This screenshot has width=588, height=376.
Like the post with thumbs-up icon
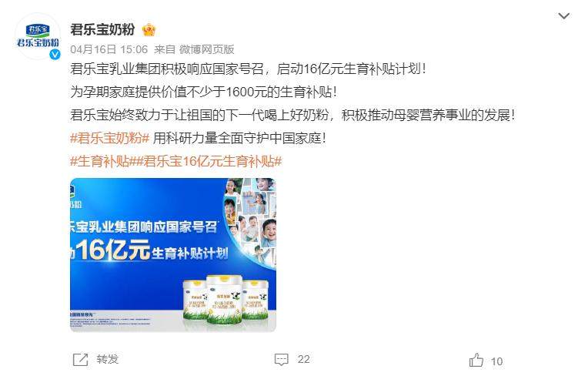476,361
